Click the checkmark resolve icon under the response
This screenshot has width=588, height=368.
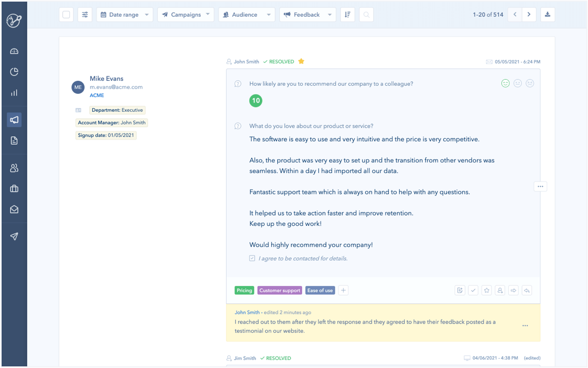473,290
